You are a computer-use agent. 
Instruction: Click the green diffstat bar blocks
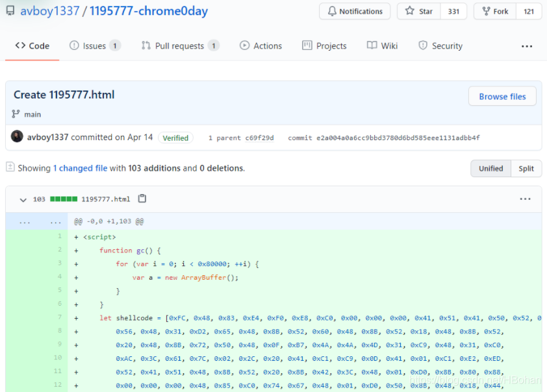tap(64, 199)
